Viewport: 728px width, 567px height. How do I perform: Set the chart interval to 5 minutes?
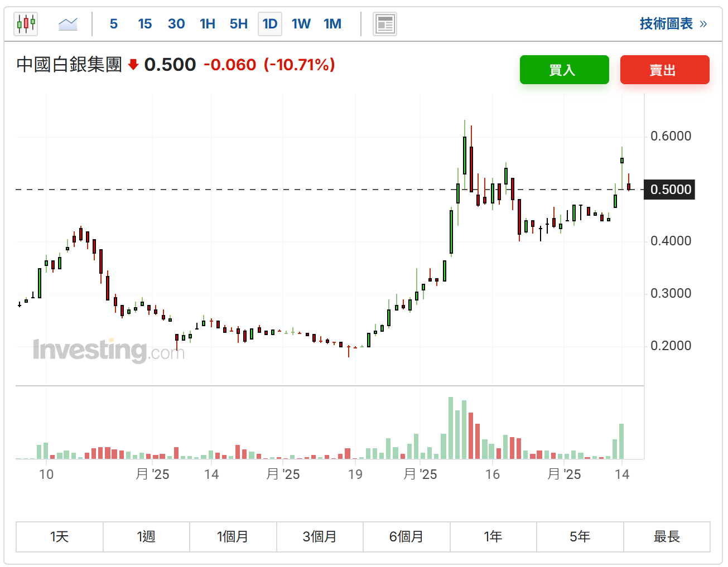tap(114, 24)
